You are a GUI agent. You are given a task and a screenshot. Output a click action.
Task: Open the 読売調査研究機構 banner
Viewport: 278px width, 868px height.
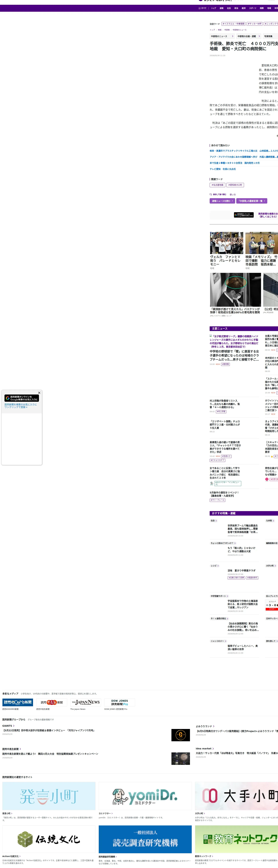[x=145, y=839]
